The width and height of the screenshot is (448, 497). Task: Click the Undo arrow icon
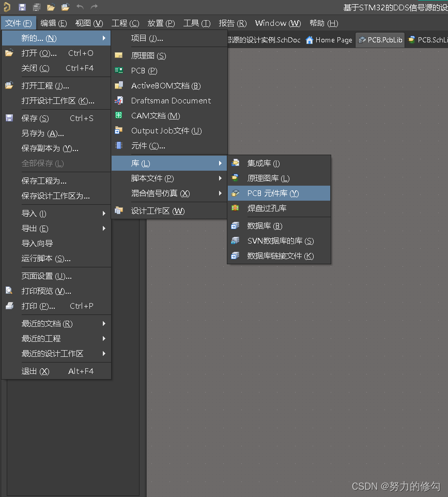point(80,7)
